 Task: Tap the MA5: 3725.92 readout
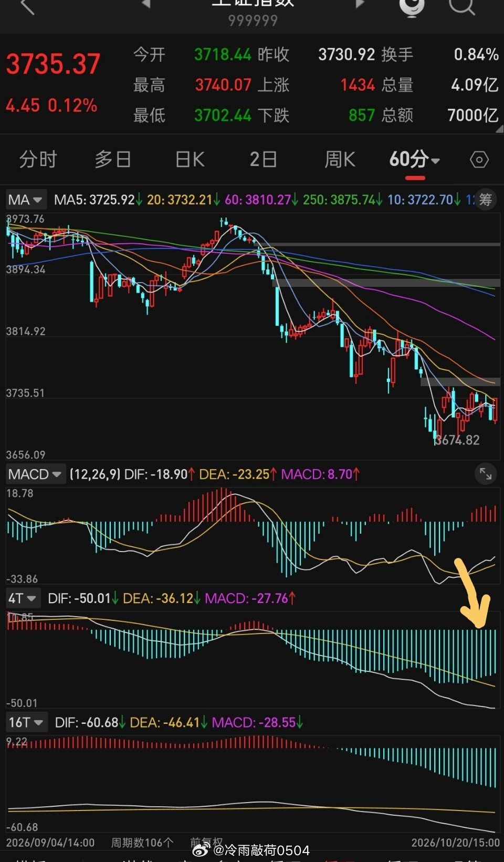coord(98,200)
